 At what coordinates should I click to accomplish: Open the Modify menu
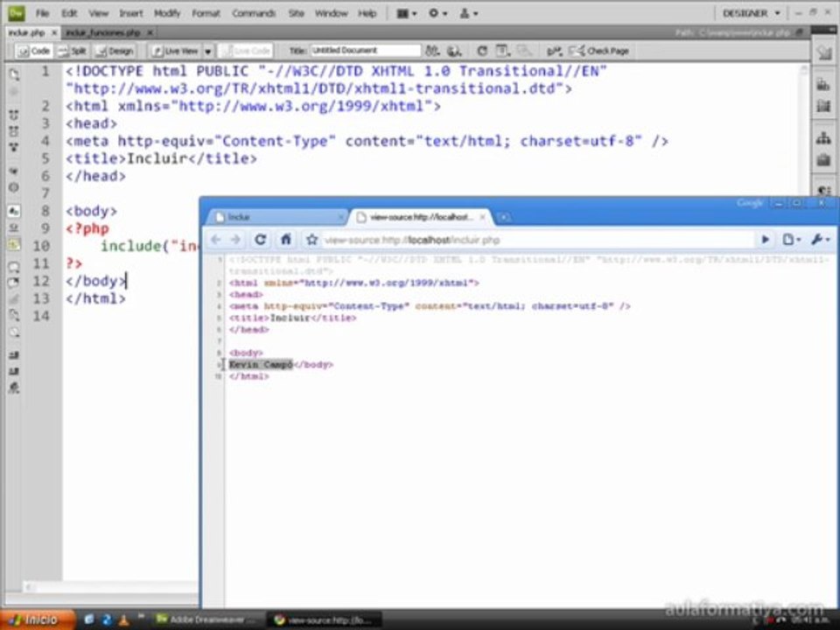point(167,13)
